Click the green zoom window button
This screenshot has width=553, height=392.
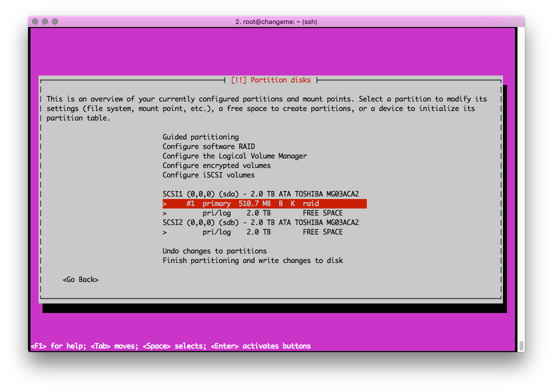point(55,21)
